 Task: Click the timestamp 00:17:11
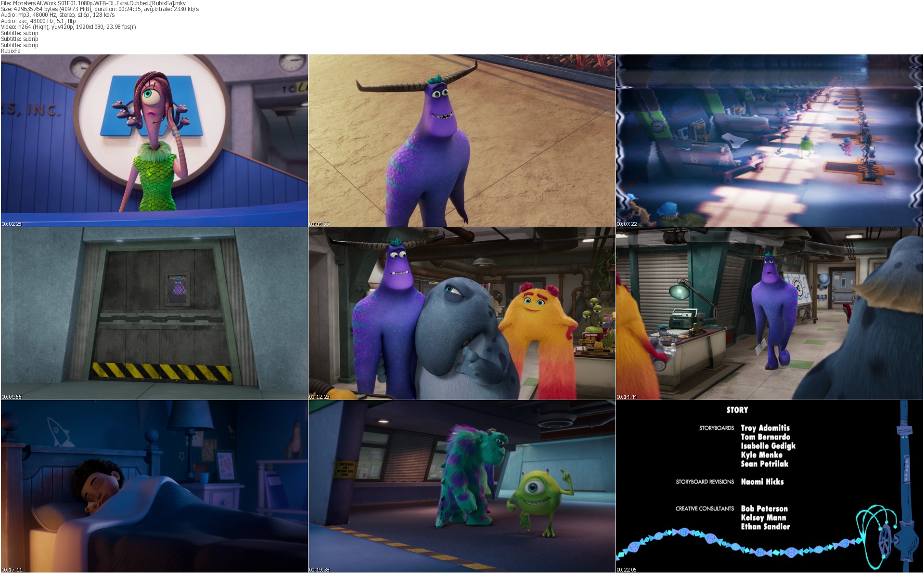click(12, 570)
